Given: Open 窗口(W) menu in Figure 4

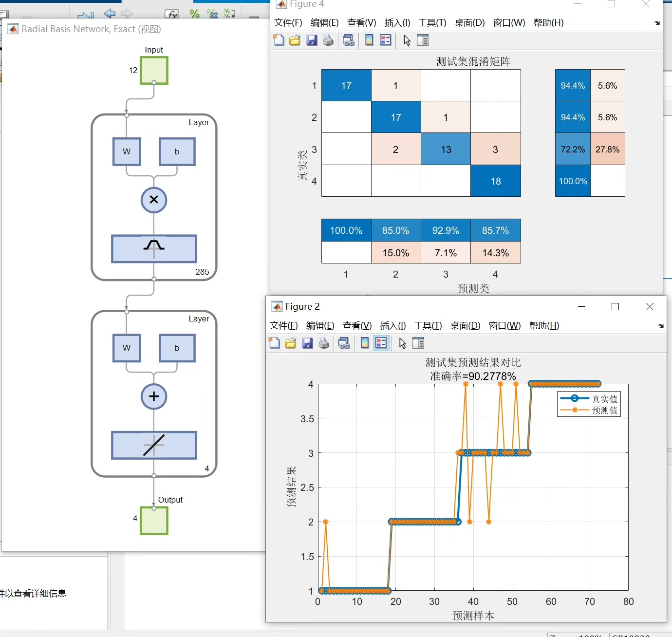Looking at the screenshot, I should click(x=509, y=23).
